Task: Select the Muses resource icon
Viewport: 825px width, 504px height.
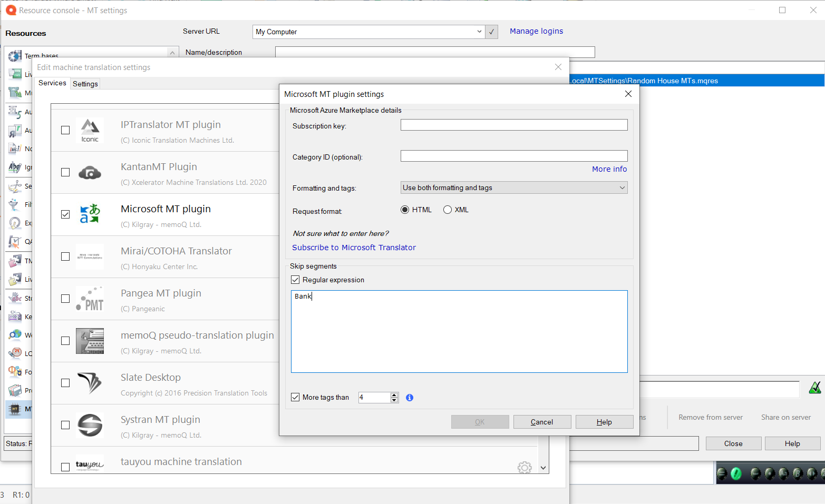Action: click(15, 93)
